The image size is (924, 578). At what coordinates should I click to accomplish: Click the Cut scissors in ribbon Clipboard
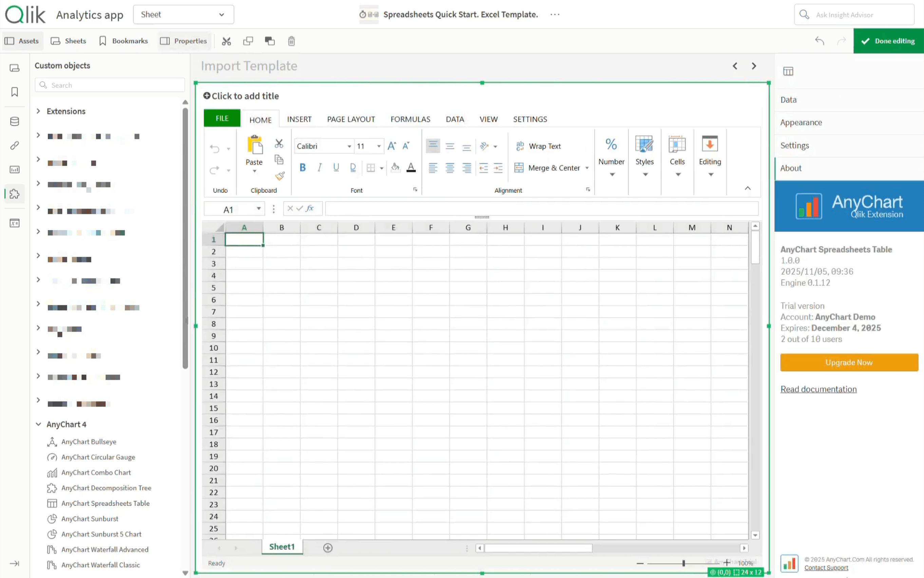(279, 144)
